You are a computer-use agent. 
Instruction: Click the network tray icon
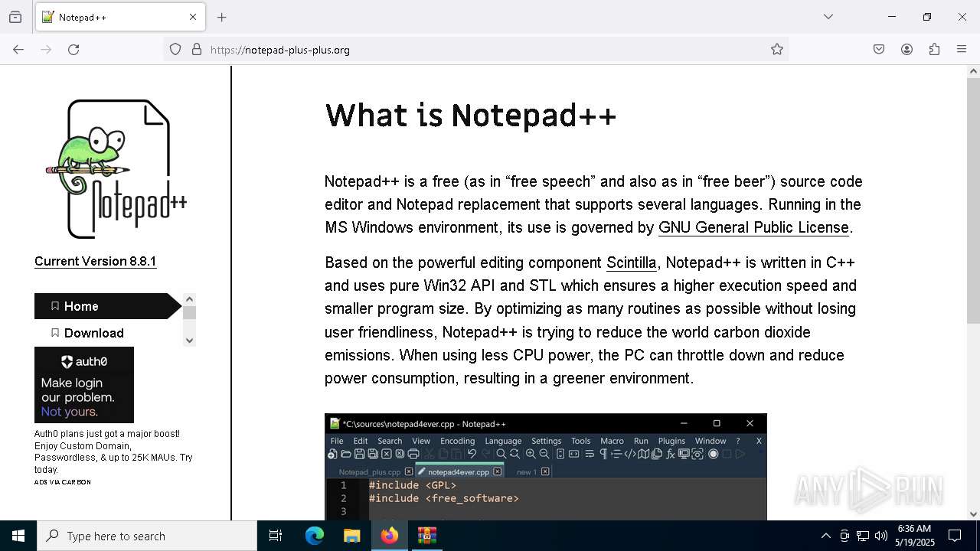[863, 536]
